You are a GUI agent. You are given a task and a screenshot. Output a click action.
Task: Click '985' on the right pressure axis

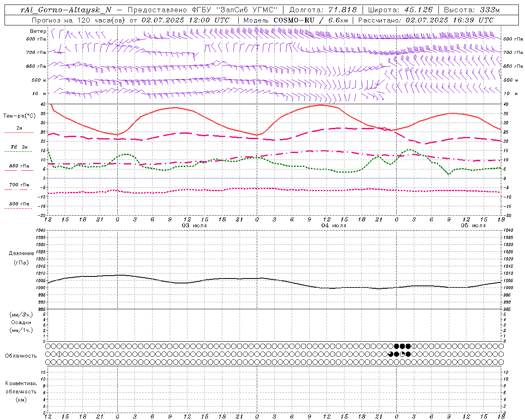[507, 309]
